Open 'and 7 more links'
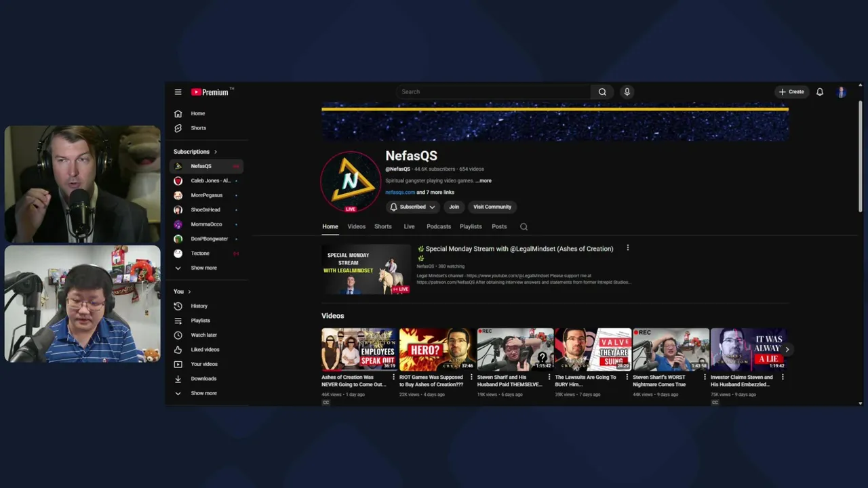Viewport: 868px width, 488px height. pos(435,192)
